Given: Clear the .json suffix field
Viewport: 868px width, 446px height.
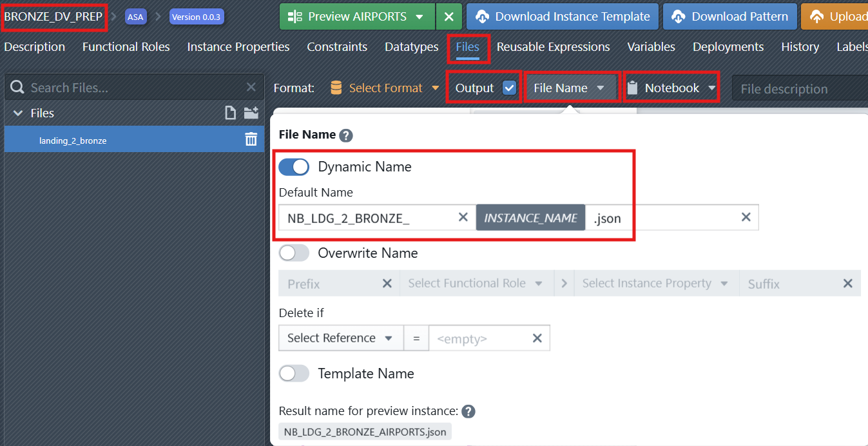Looking at the screenshot, I should pos(746,217).
